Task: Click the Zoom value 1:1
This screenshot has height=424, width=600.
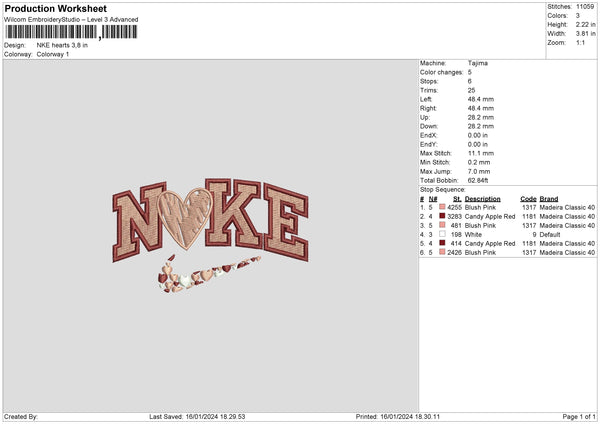Action: [x=580, y=42]
